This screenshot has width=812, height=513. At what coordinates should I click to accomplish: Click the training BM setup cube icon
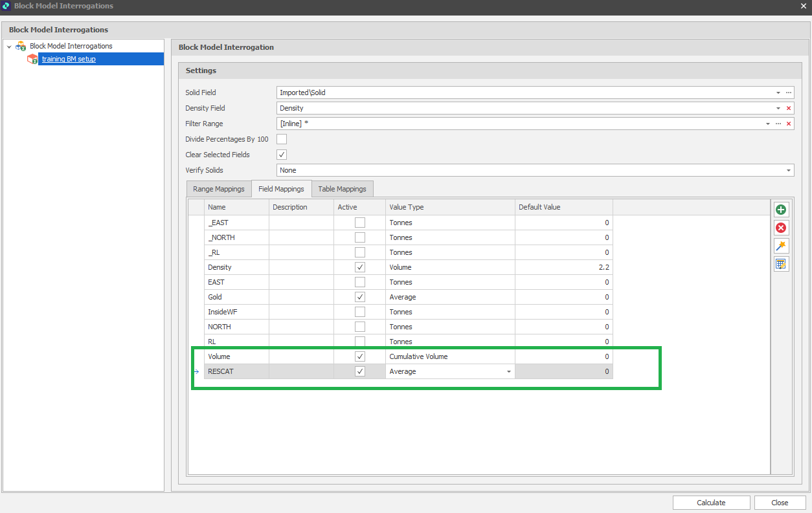(x=32, y=59)
